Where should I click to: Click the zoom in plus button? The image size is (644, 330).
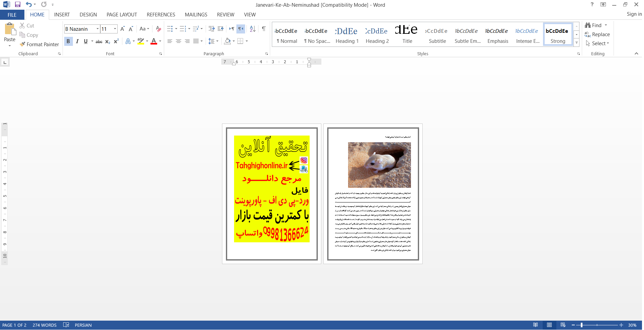(x=621, y=325)
